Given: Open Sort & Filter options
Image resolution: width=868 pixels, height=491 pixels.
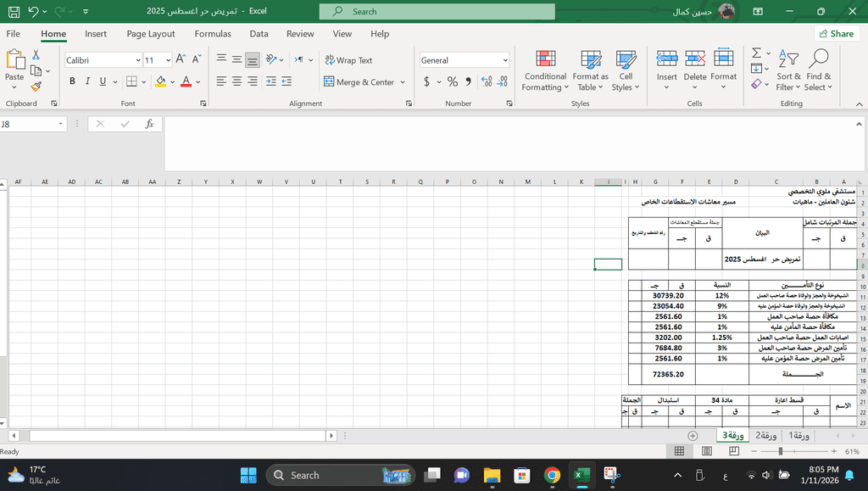Looking at the screenshot, I should (788, 71).
